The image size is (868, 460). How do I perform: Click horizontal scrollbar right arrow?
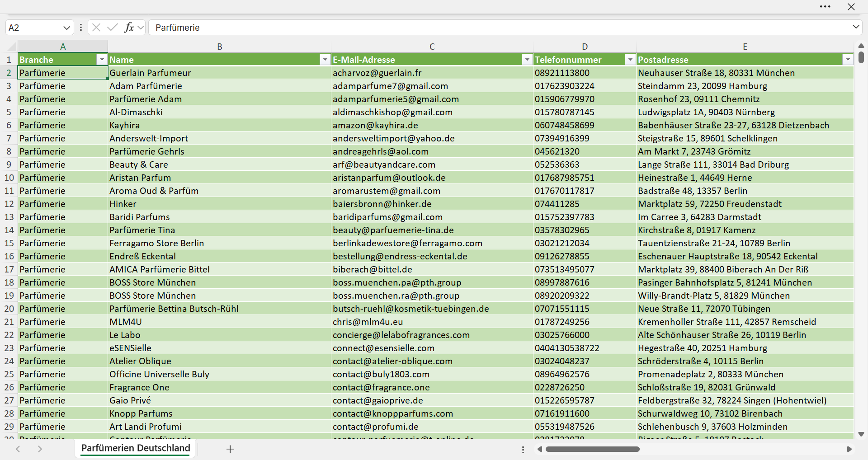coord(849,449)
